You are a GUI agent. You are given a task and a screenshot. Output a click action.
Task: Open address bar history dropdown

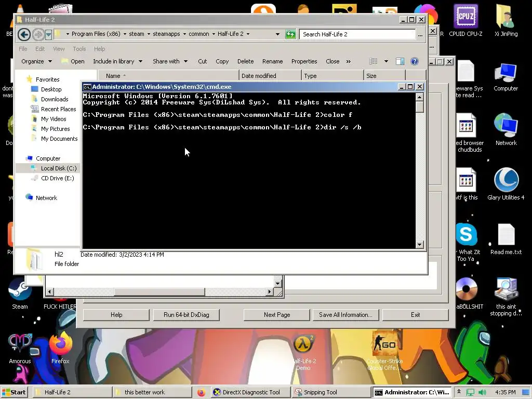click(x=277, y=34)
